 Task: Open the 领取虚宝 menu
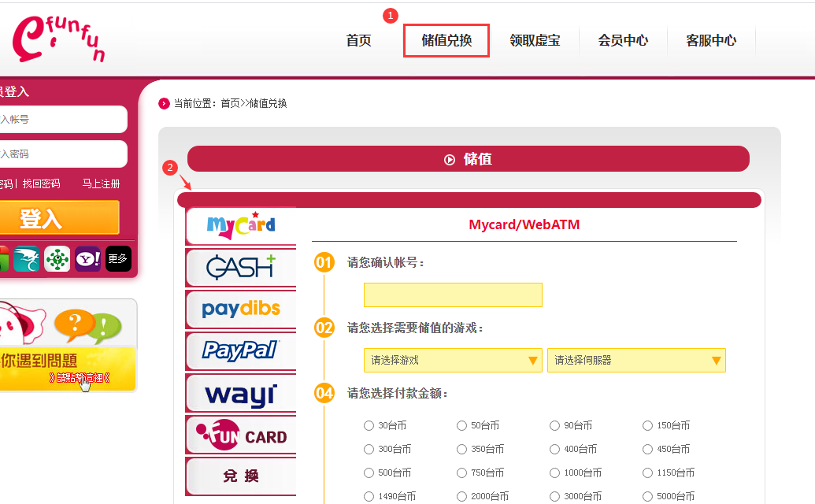click(535, 40)
